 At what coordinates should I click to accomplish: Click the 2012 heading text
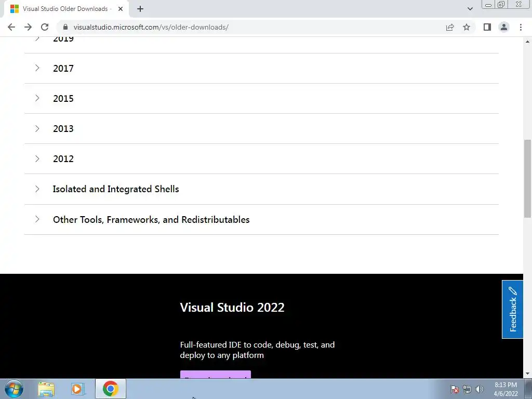coord(63,159)
